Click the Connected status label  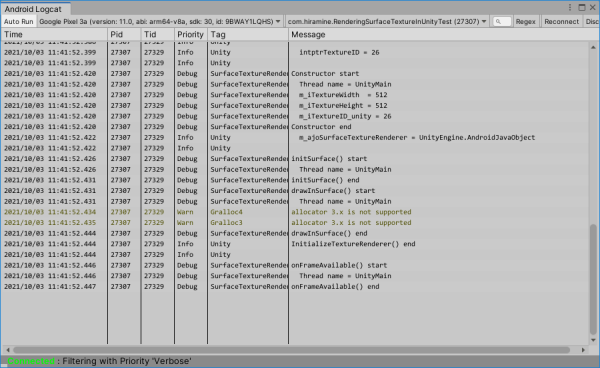tap(31, 361)
